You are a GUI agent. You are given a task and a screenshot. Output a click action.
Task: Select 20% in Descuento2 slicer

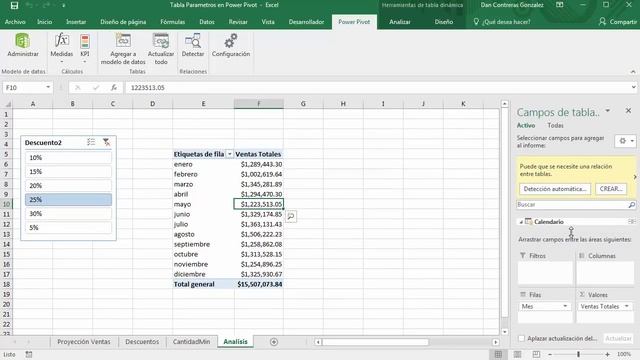(68, 185)
